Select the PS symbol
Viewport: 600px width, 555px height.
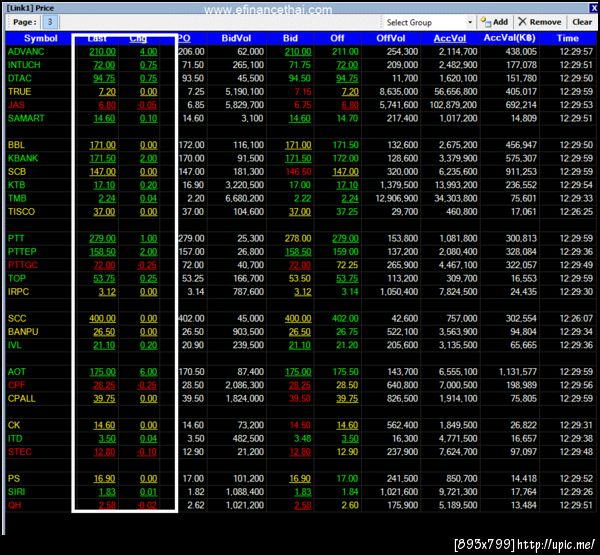point(14,478)
